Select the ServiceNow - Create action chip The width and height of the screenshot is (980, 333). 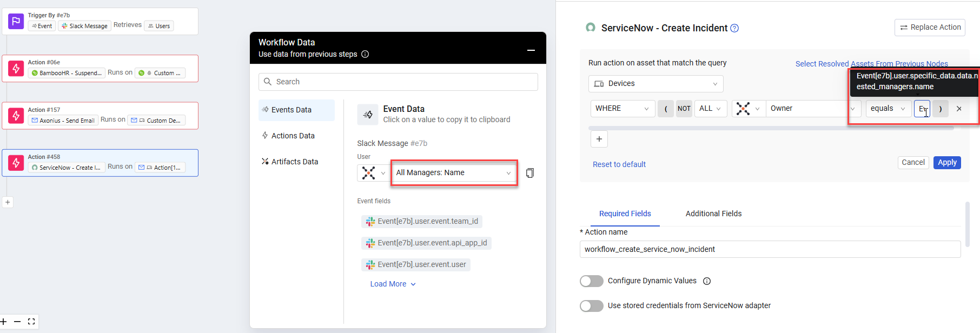(x=66, y=168)
